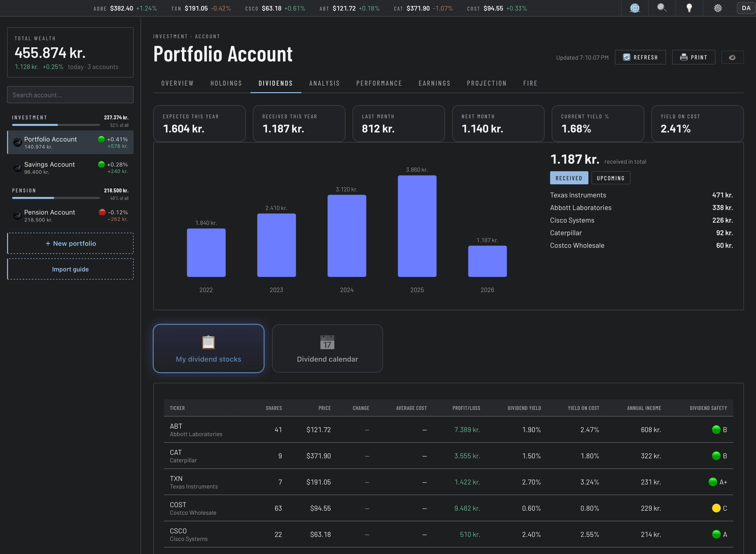Toggle the eye hide-values button
The width and height of the screenshot is (756, 554).
[x=732, y=57]
